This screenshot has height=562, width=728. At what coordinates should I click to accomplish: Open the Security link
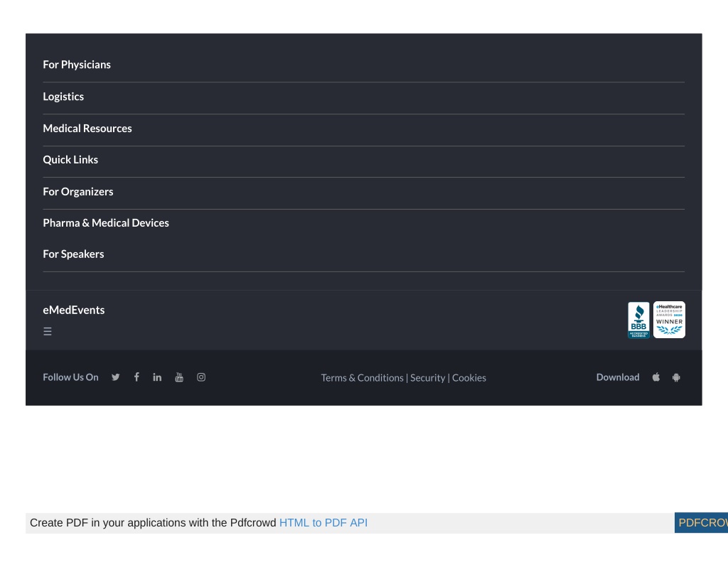[427, 378]
